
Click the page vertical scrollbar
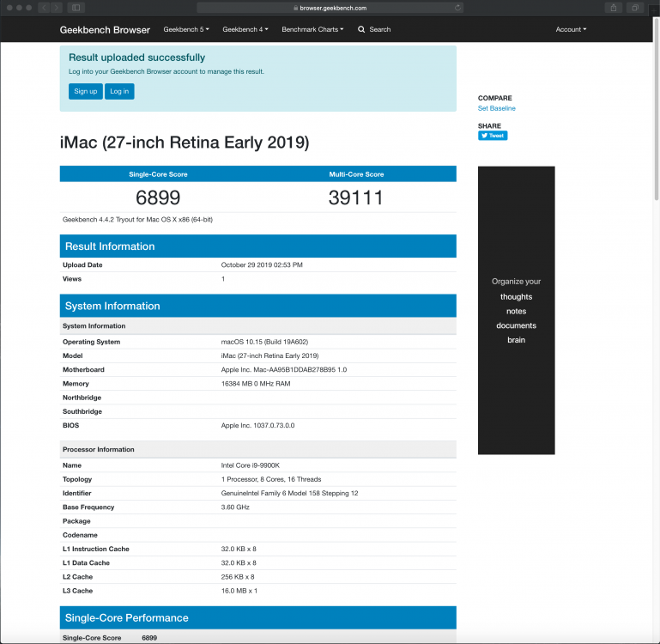coord(657,110)
